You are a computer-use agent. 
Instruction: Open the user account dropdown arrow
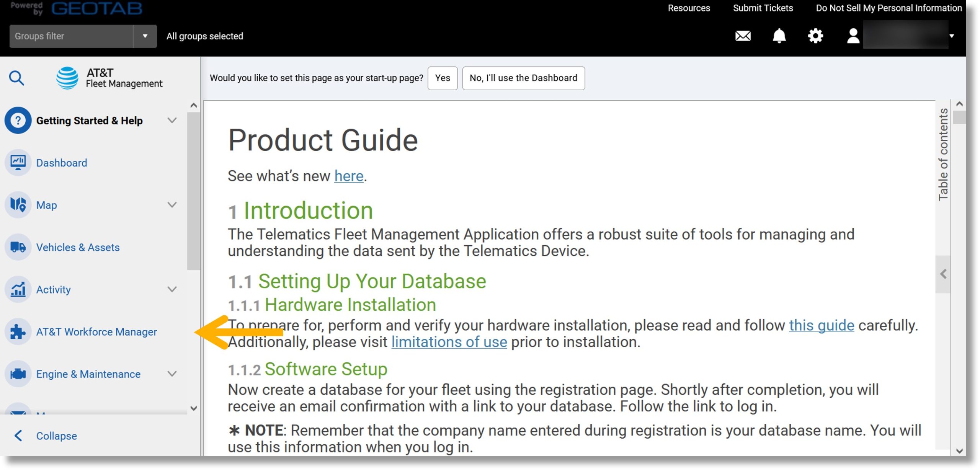(x=952, y=36)
